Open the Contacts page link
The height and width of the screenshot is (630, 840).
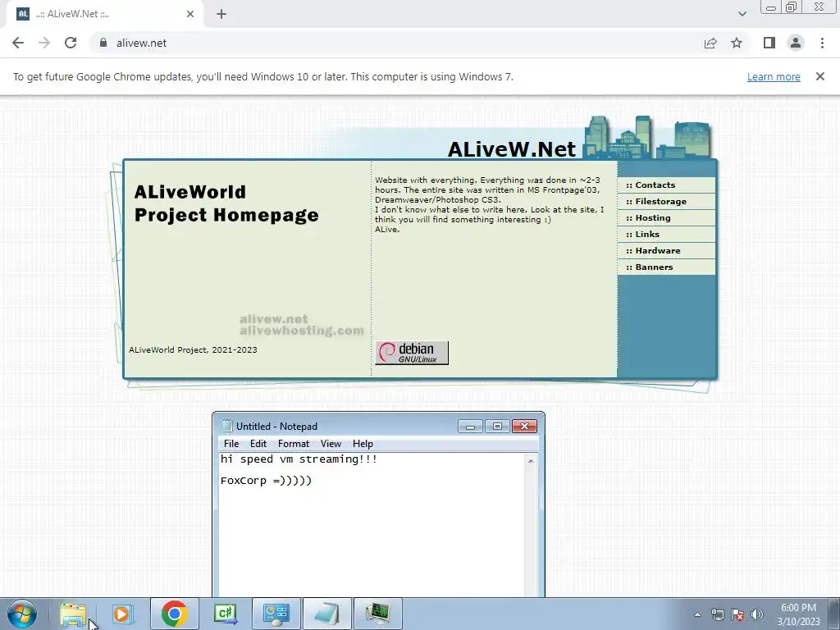(666, 185)
